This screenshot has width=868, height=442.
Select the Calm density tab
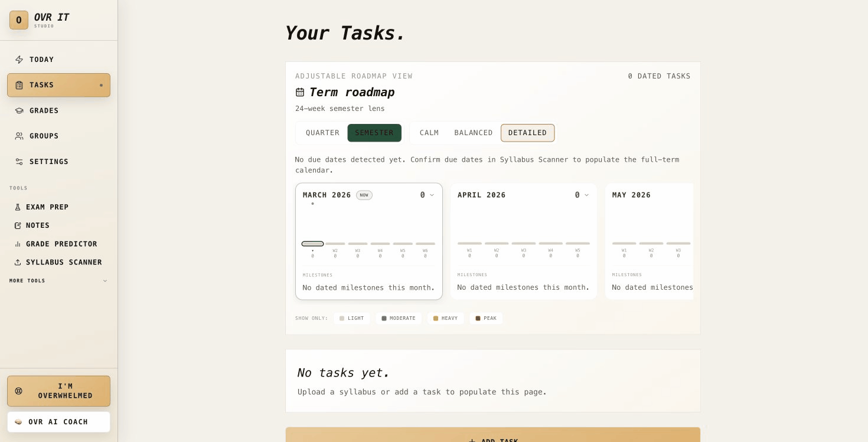429,133
